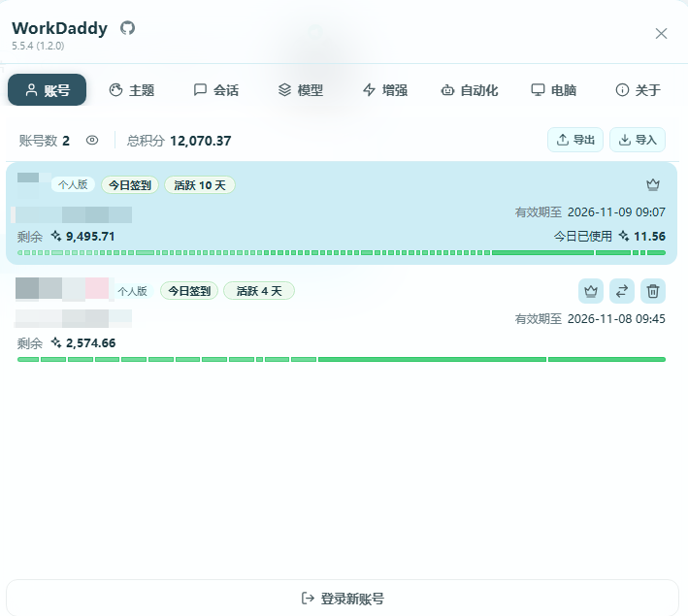
Task: Click usage bar of 9,495.71 account
Action: (342, 253)
